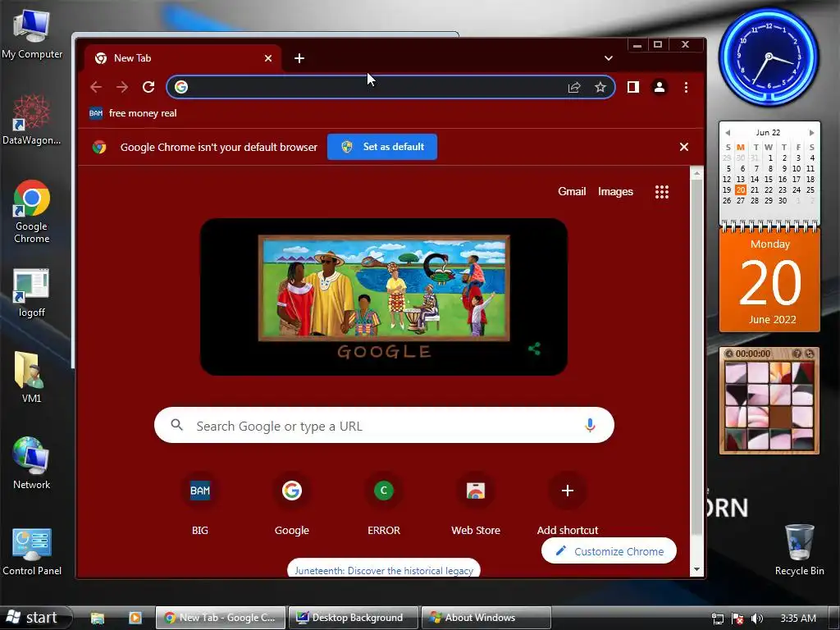Click the Set as default button
The image size is (840, 630).
[382, 147]
